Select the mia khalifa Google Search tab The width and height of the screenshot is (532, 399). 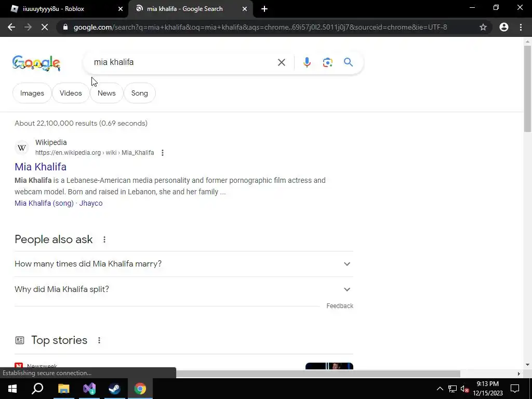(x=190, y=9)
